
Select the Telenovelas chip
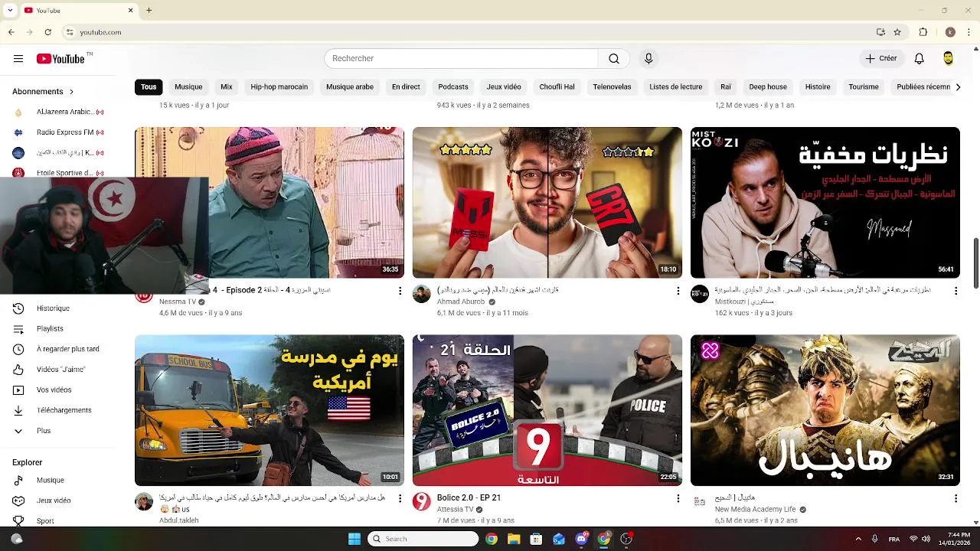tap(612, 87)
